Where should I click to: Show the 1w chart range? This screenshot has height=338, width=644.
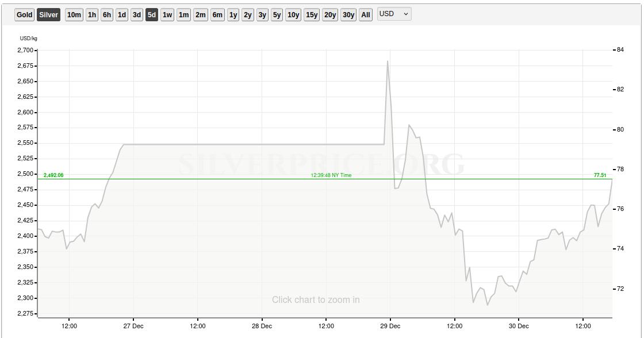(x=167, y=15)
